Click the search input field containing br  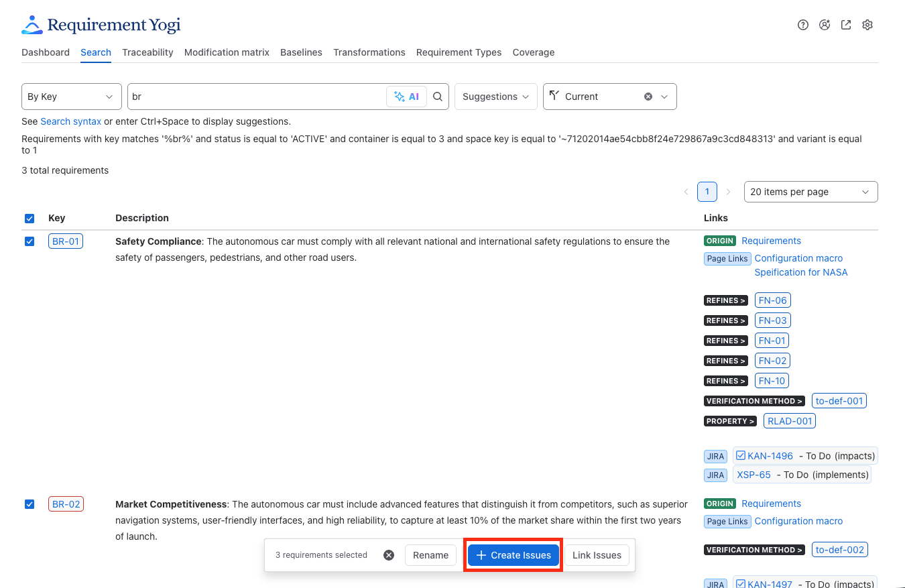pyautogui.click(x=257, y=97)
